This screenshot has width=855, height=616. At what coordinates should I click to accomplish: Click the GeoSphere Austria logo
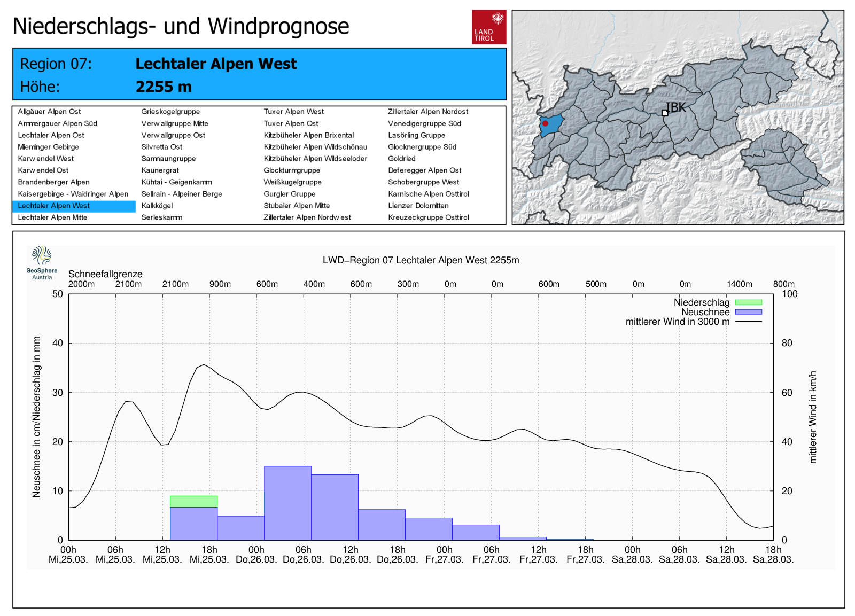pyautogui.click(x=42, y=262)
